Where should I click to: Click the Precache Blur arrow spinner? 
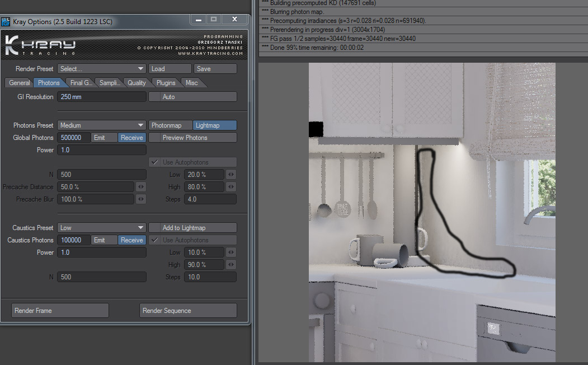click(x=141, y=199)
